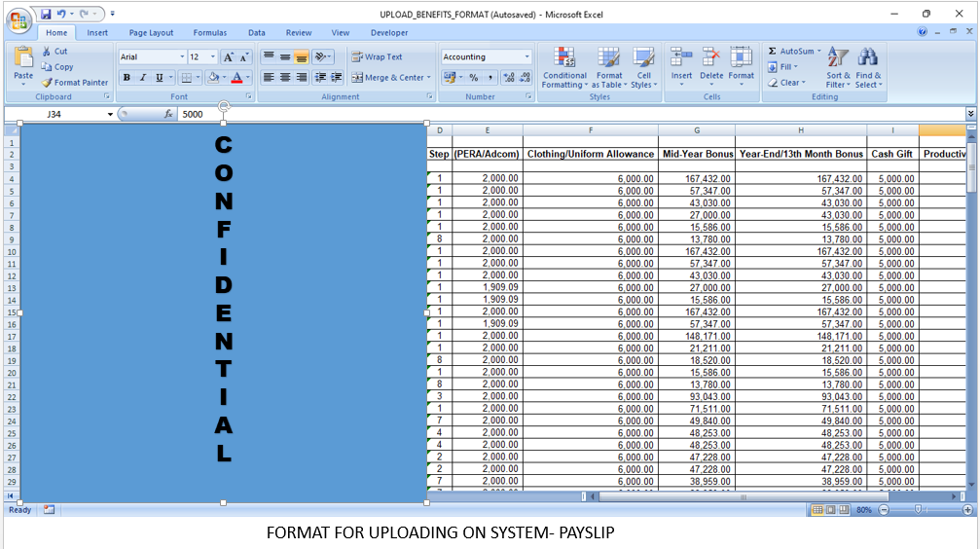Open Microsoft Office Help question mark
Screen dimensions: 980x549
click(x=922, y=31)
